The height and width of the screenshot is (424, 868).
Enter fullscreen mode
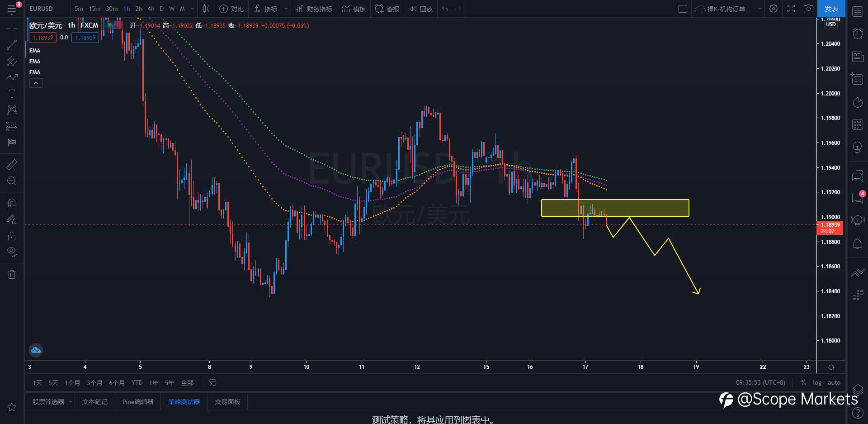tap(791, 9)
